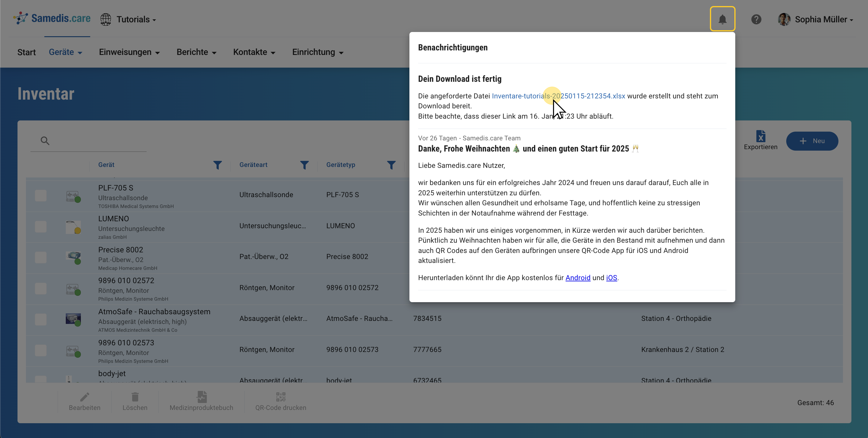868x438 pixels.
Task: Open the notifications bell icon
Action: coord(723,19)
